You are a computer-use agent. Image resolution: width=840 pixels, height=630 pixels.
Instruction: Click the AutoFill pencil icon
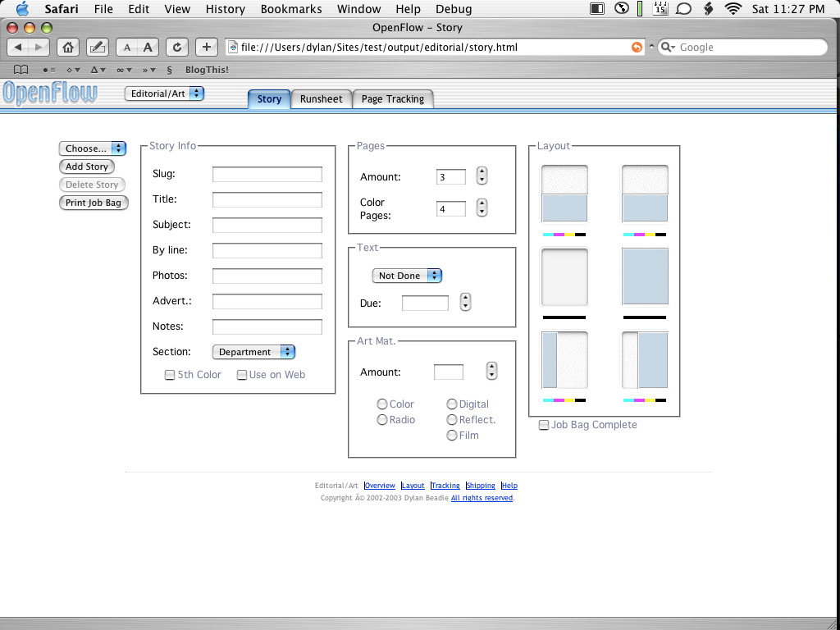[x=97, y=47]
